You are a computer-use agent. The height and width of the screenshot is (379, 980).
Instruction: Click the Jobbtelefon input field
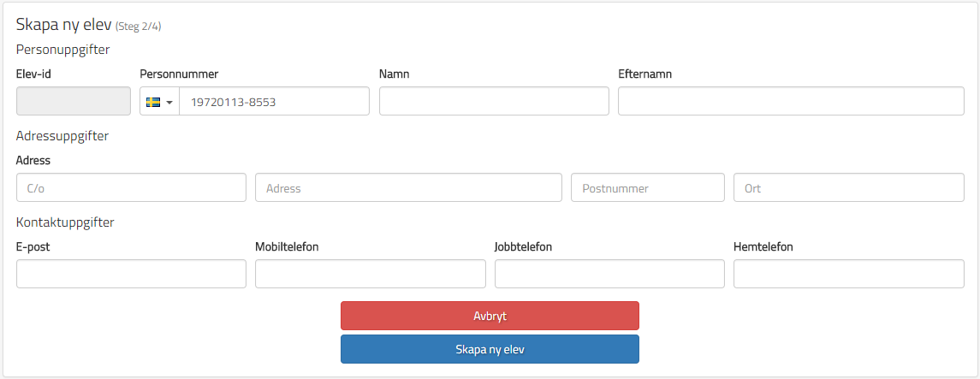pyautogui.click(x=609, y=275)
